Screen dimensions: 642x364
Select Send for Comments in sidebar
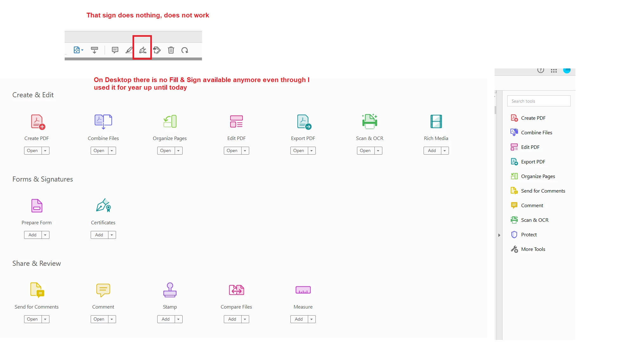(543, 191)
